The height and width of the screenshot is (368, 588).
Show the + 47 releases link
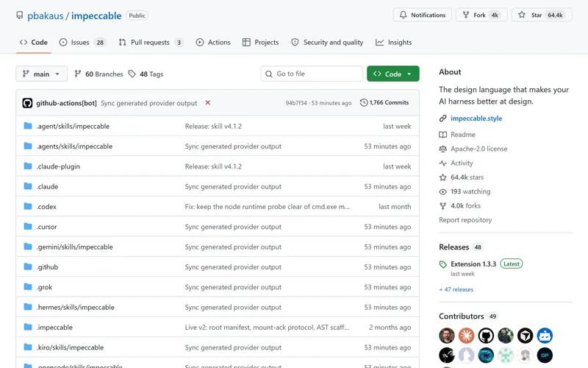point(456,289)
